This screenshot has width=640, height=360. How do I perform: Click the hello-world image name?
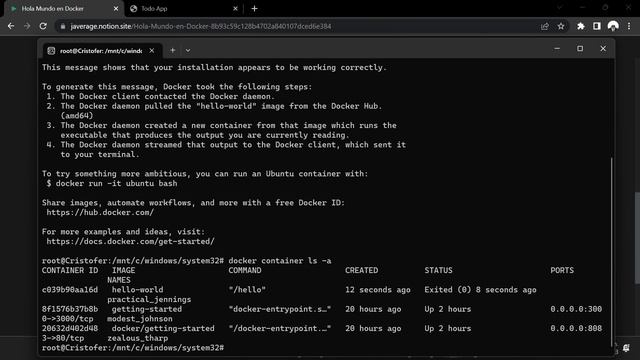(x=138, y=290)
